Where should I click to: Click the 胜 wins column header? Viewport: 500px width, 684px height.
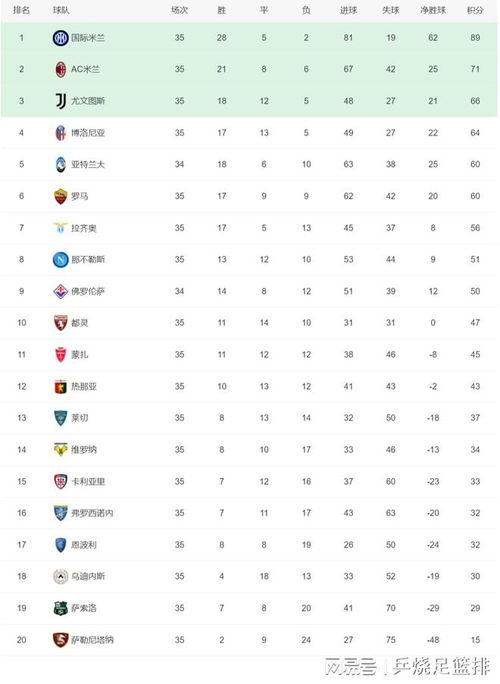[x=222, y=10]
